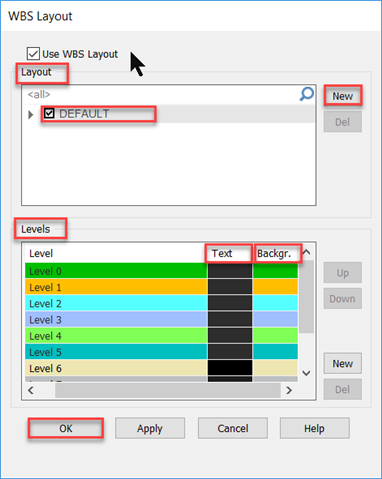
Task: Toggle the Use WBS Layout checkbox
Action: pos(33,53)
